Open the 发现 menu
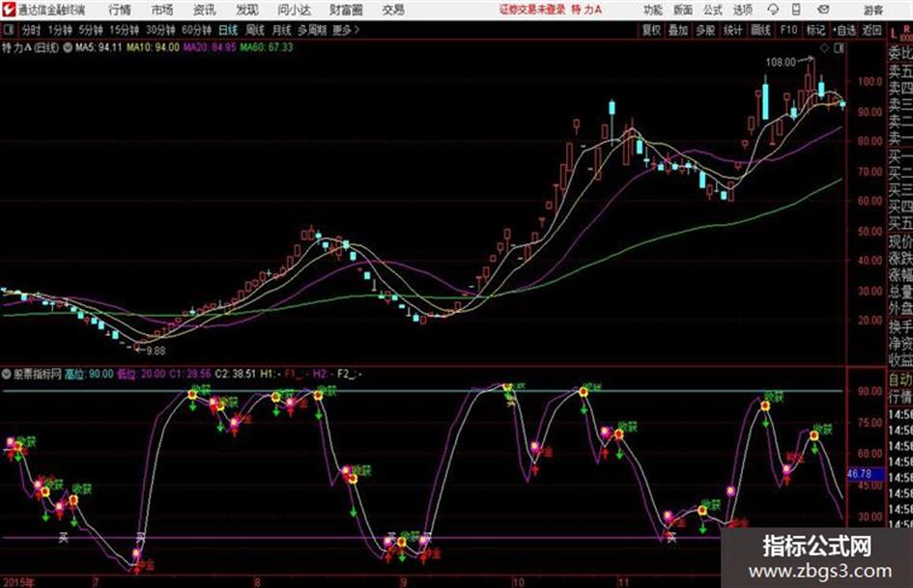Image resolution: width=913 pixels, height=588 pixels. coord(247,10)
